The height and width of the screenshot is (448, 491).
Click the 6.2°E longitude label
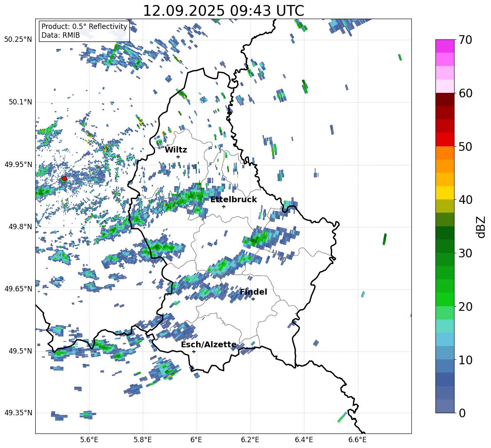pyautogui.click(x=250, y=440)
